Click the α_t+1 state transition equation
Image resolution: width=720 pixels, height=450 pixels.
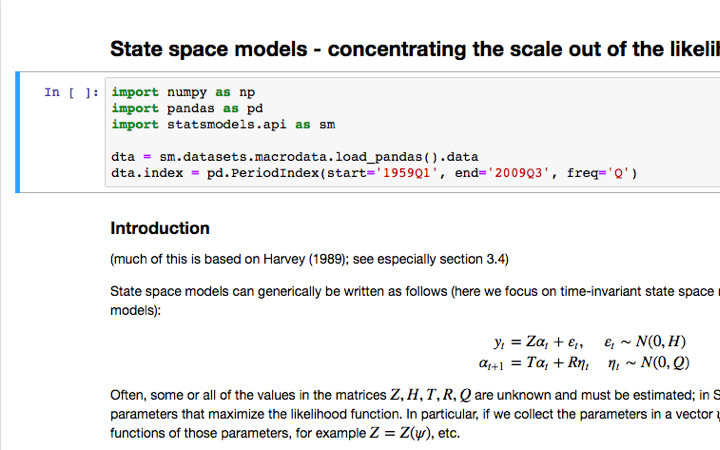(585, 362)
